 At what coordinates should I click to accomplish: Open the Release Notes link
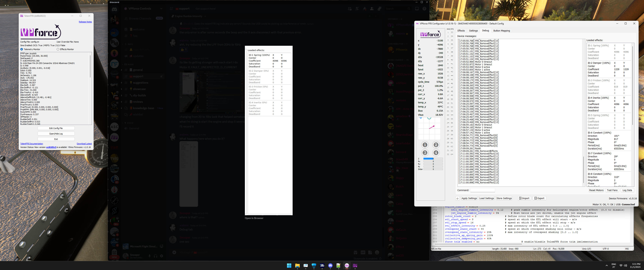(85, 22)
